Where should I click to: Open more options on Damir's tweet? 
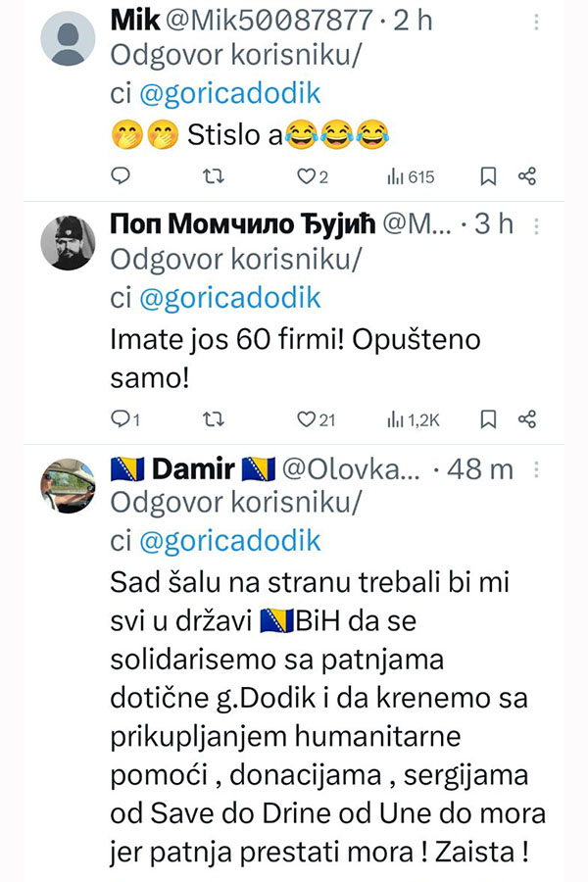click(x=535, y=469)
